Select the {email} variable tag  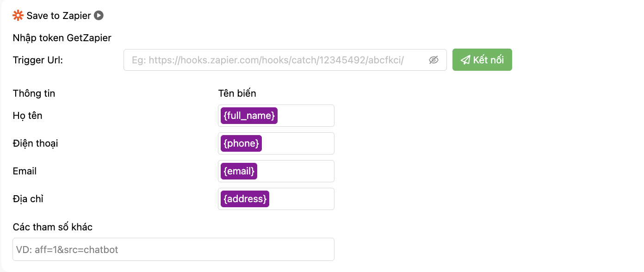(x=239, y=171)
